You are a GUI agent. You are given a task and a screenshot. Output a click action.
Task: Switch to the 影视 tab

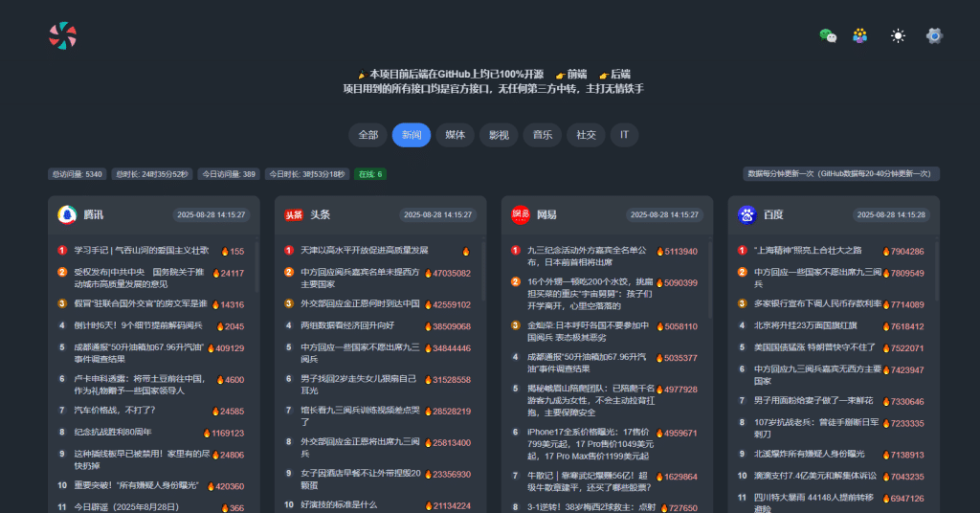pyautogui.click(x=499, y=135)
